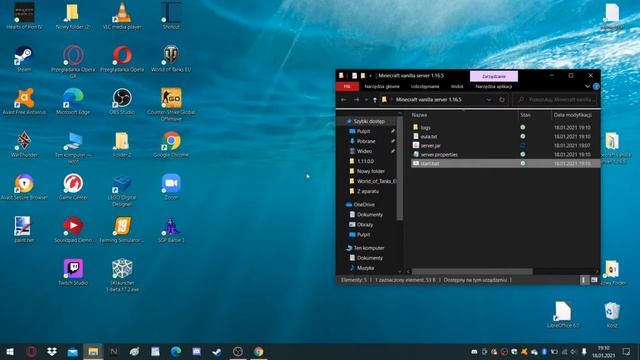This screenshot has width=640, height=360.
Task: Sort files by Data modyfikacji column
Action: 573,115
